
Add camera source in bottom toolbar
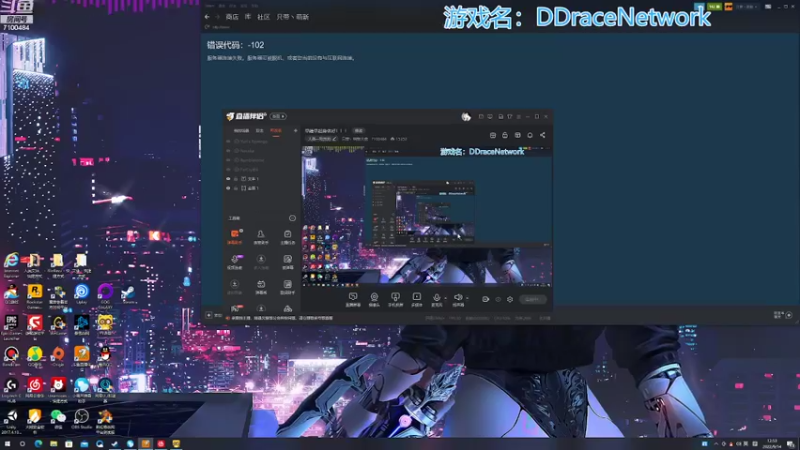click(x=374, y=299)
